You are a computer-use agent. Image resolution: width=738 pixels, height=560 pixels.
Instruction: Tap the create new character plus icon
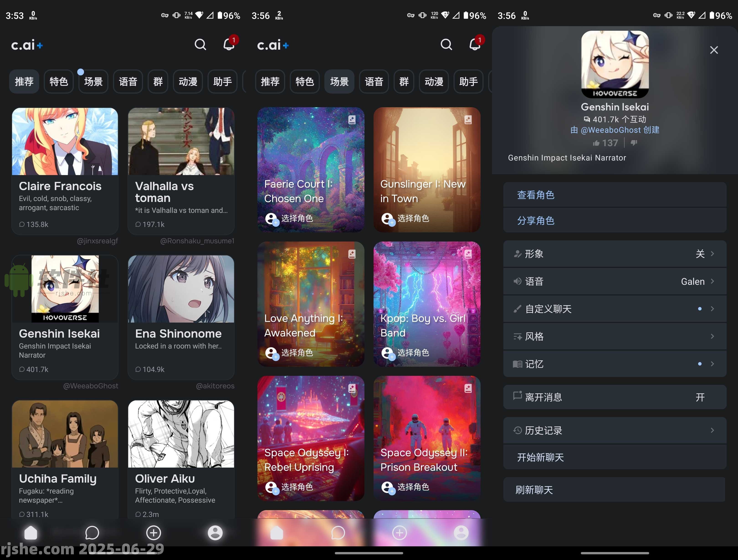click(x=154, y=533)
